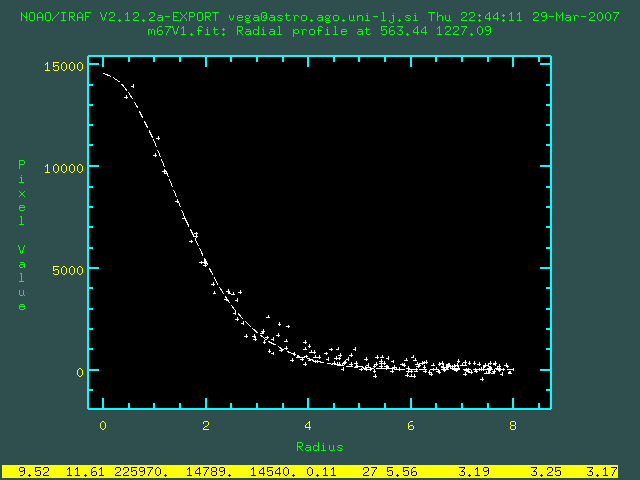Click the status bar value 27

tap(370, 472)
